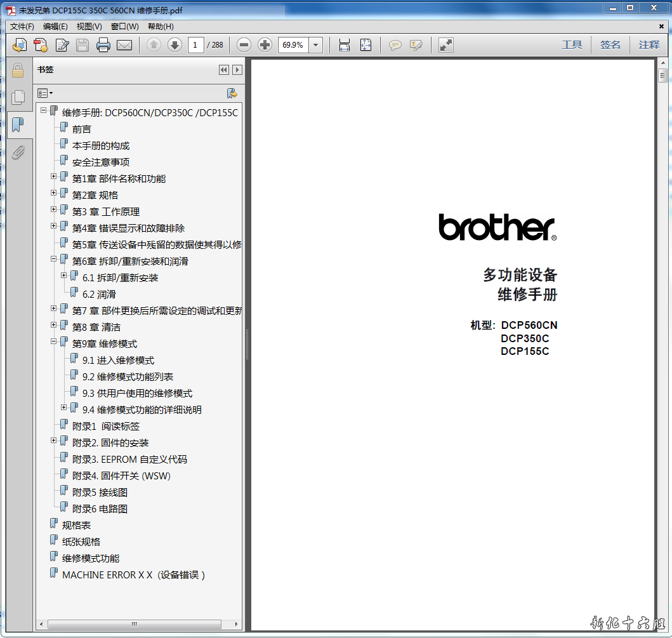Screen dimensions: 672x638
Task: Open the Attachments paperclip panel
Action: [x=18, y=152]
